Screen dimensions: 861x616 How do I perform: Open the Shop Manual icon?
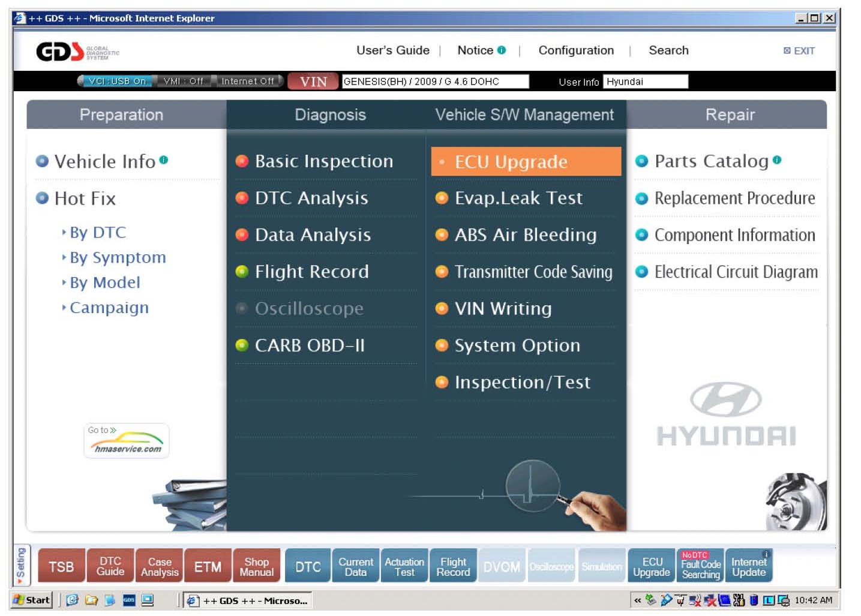pyautogui.click(x=256, y=566)
